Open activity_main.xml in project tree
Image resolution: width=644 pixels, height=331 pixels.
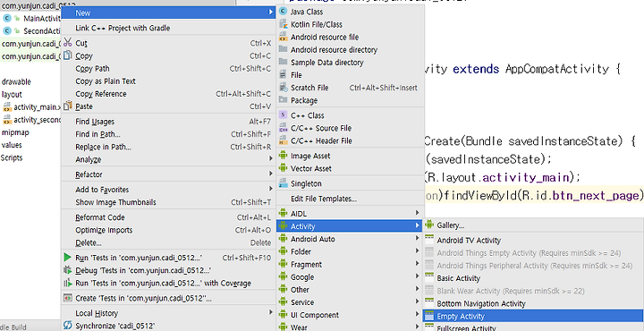coord(37,107)
